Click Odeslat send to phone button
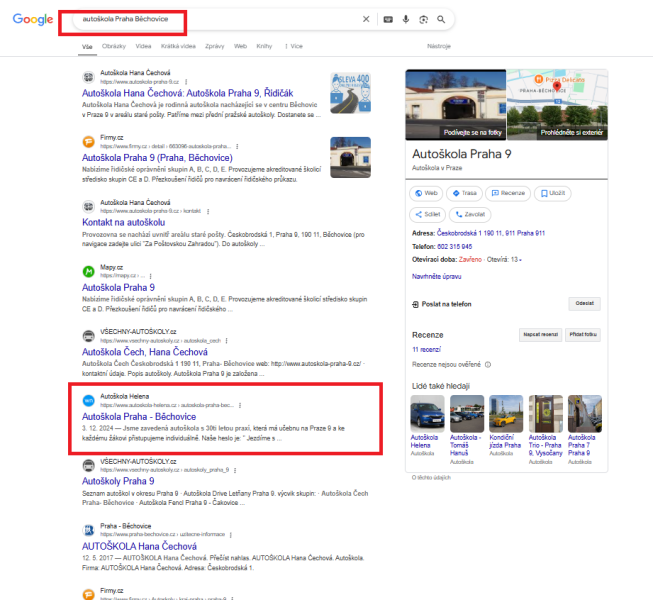The width and height of the screenshot is (653, 600). pyautogui.click(x=584, y=304)
